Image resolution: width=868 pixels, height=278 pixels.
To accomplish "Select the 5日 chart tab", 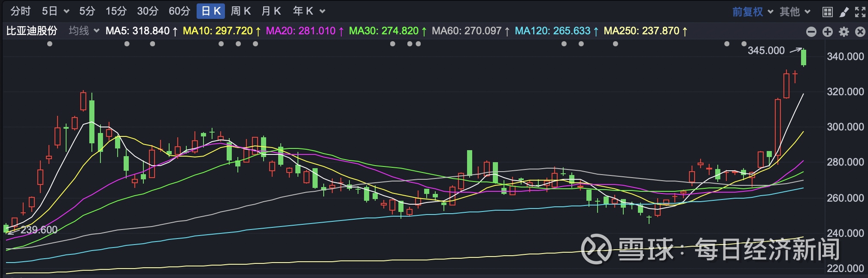I will point(50,11).
